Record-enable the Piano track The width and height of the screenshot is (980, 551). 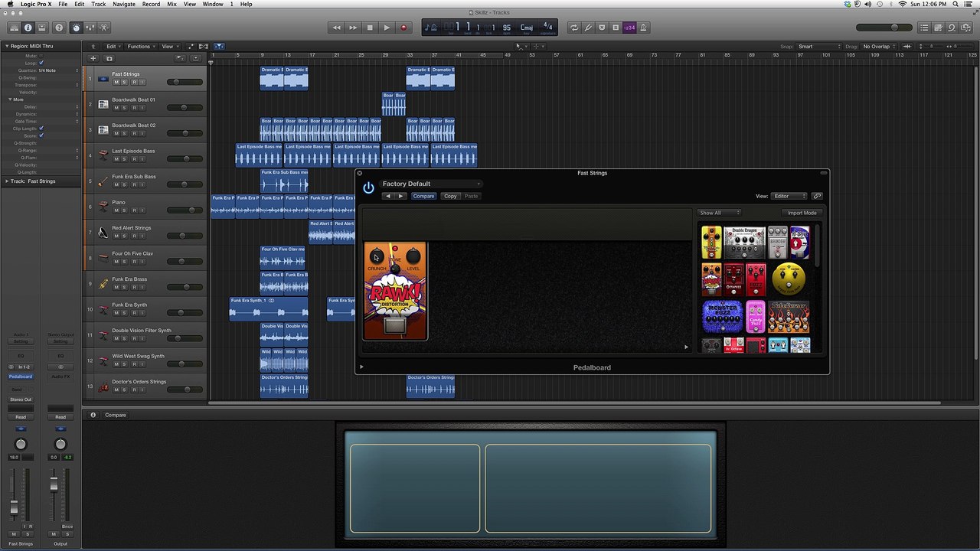pyautogui.click(x=133, y=210)
